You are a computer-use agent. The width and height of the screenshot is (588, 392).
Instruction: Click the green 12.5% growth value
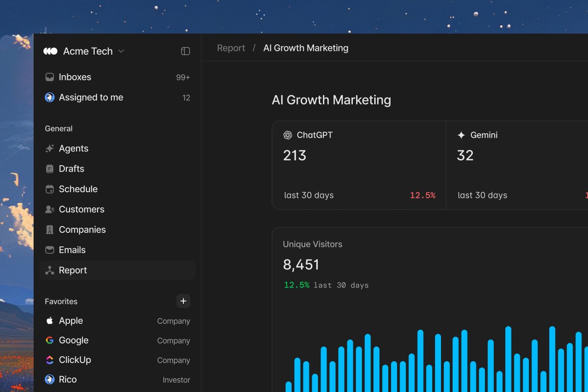[296, 285]
